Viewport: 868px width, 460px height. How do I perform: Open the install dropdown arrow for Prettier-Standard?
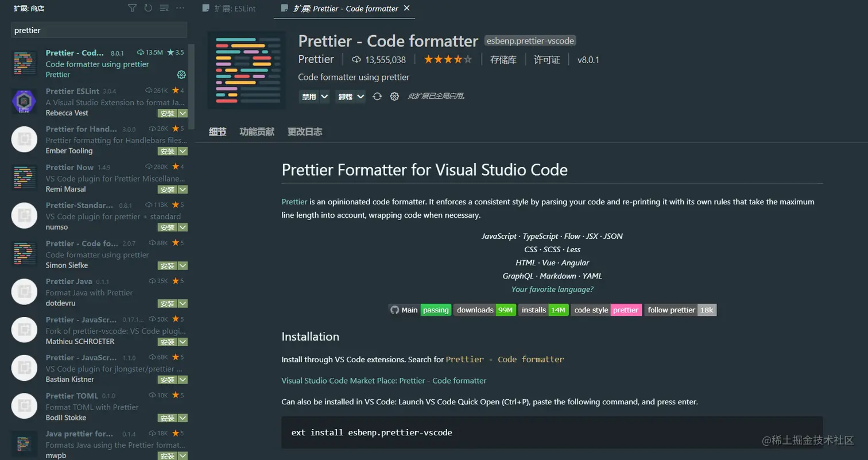(183, 227)
